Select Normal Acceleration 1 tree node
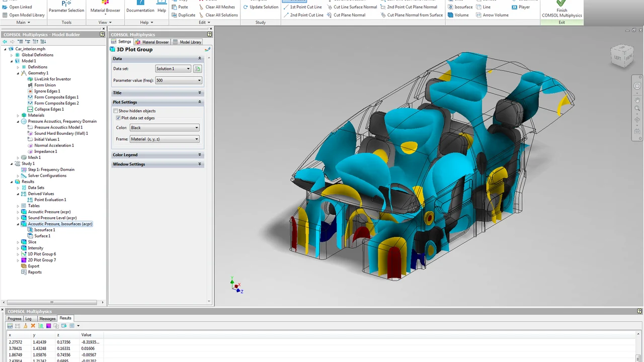Viewport: 644px width, 362px height. [54, 146]
